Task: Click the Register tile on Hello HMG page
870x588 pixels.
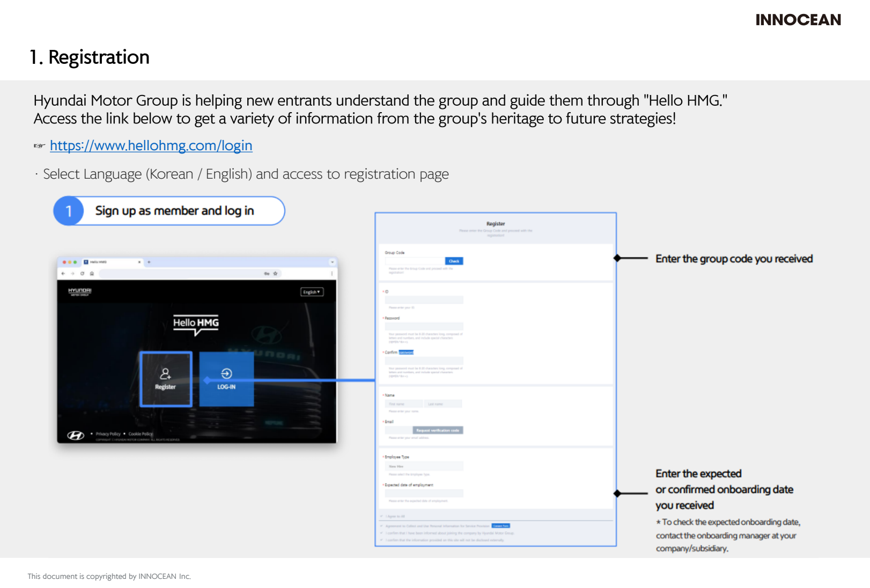Action: click(166, 379)
